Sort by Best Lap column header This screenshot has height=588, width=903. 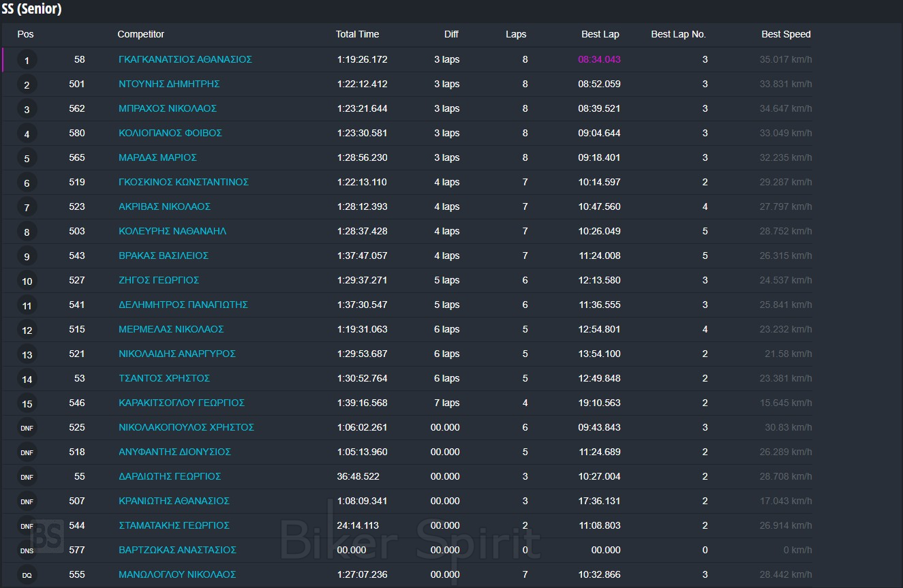(600, 34)
